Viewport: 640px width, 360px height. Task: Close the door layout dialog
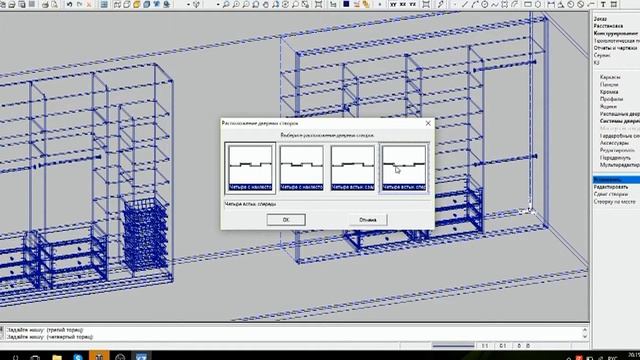(428, 123)
